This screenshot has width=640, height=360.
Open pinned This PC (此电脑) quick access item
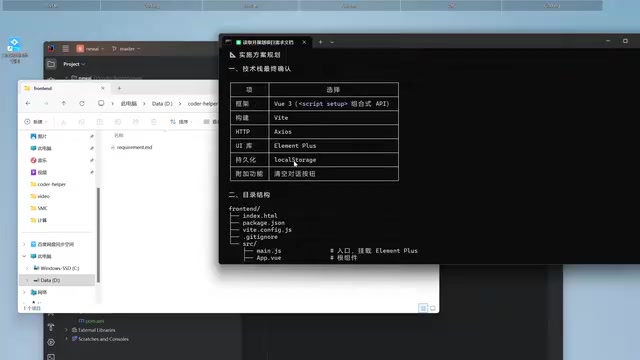tap(41, 148)
